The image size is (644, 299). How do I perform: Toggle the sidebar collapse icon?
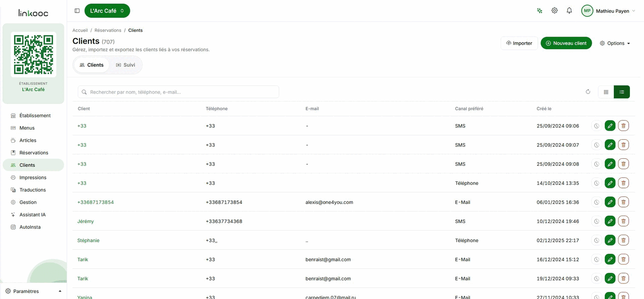(77, 11)
